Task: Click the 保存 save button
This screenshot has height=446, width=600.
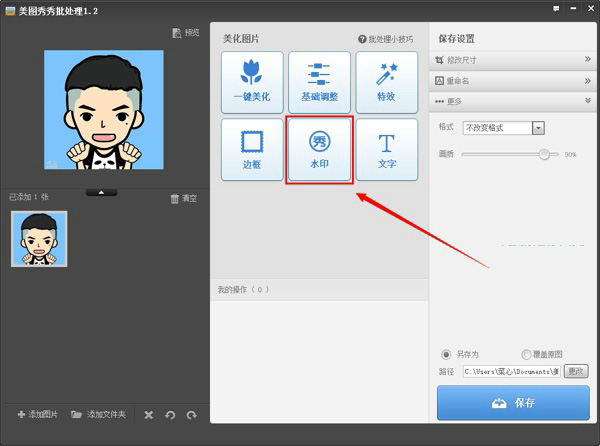Action: coord(512,402)
